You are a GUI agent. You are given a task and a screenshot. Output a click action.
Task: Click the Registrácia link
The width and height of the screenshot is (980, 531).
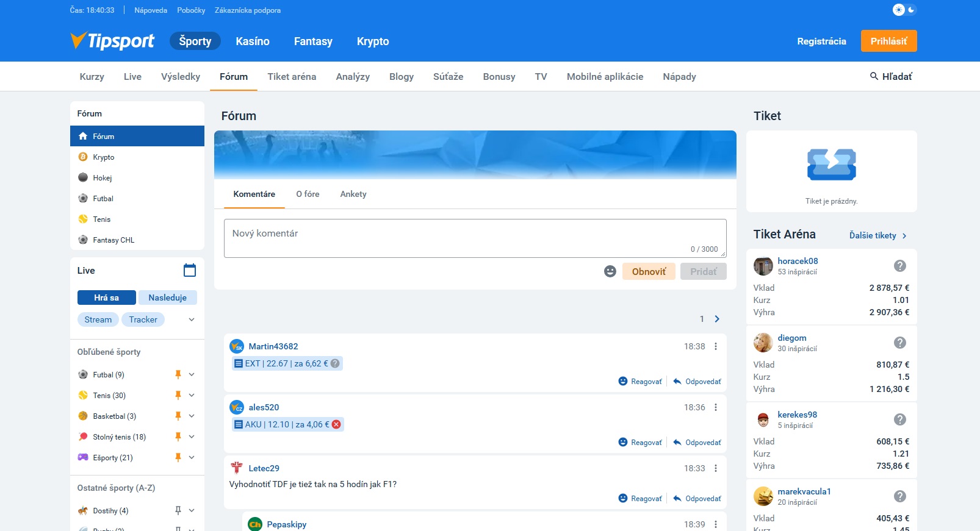tap(822, 41)
